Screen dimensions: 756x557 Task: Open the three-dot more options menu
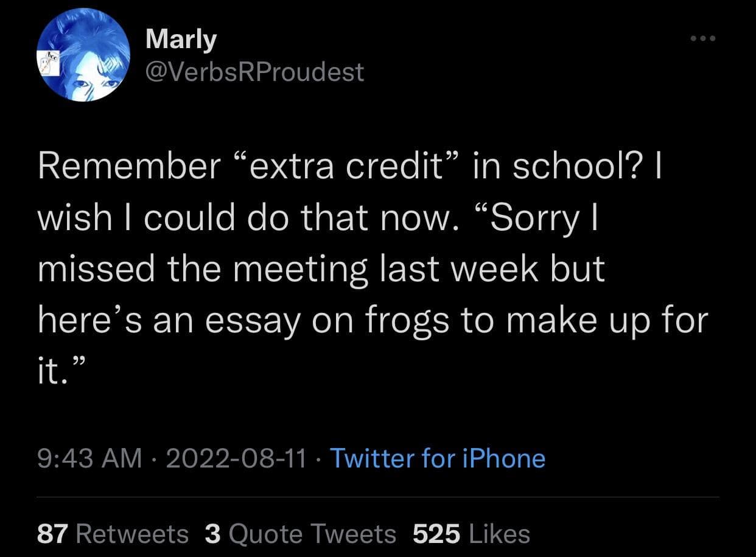pos(704,38)
